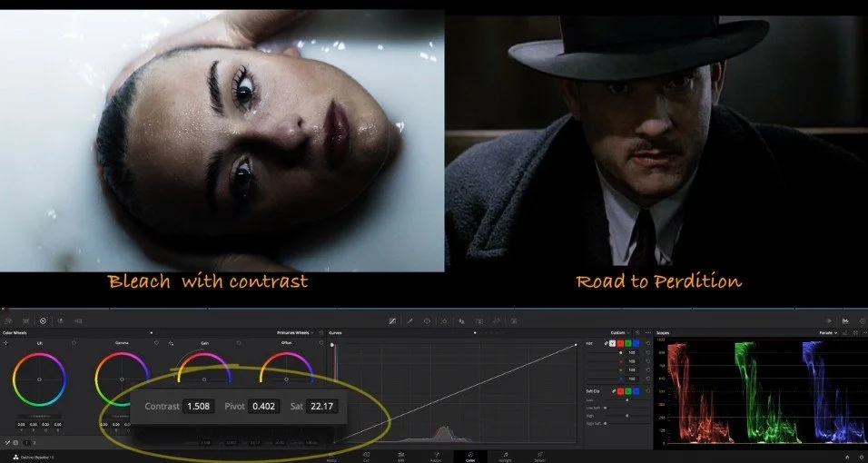Select adjustments page 2 below wheels

(35, 443)
